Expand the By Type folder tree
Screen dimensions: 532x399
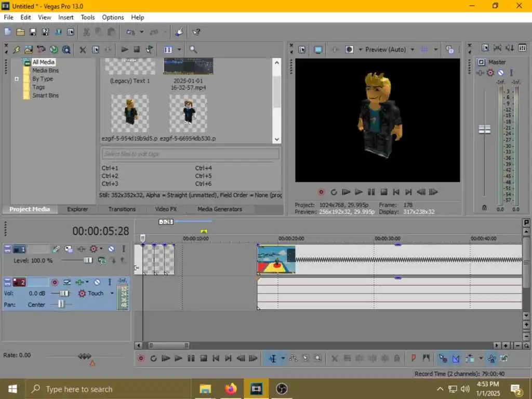tap(16, 79)
